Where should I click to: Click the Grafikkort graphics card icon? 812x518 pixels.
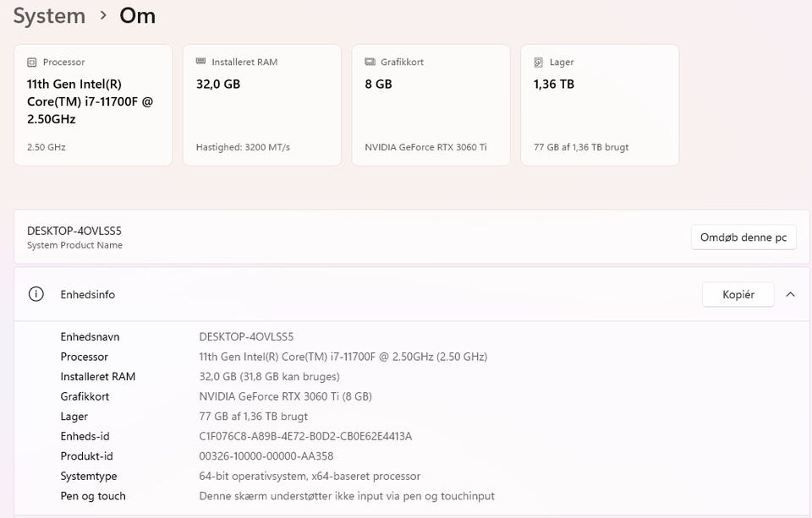tap(370, 62)
